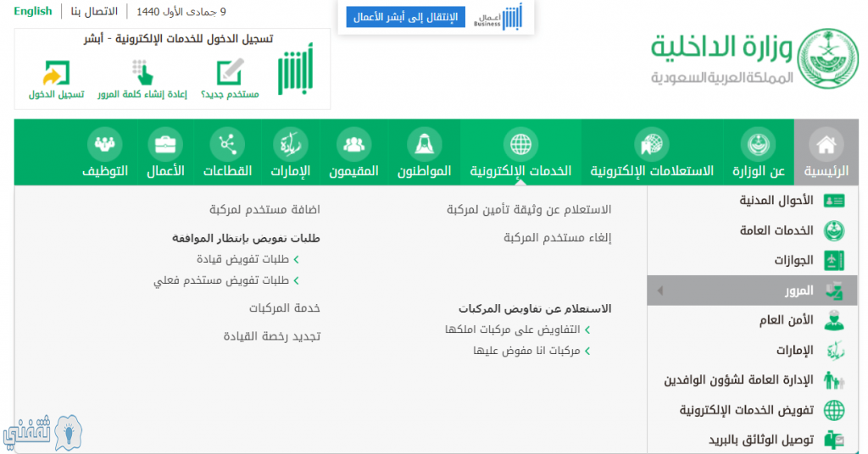Open the المقيمون menu

[353, 152]
